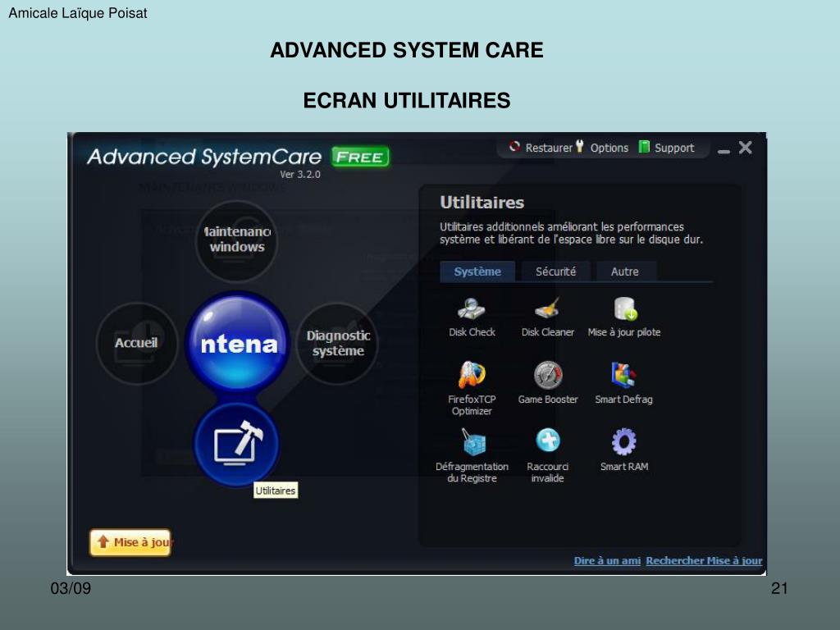This screenshot has height=630, width=840.
Task: Select the Maintenance windows circle
Action: pos(236,240)
